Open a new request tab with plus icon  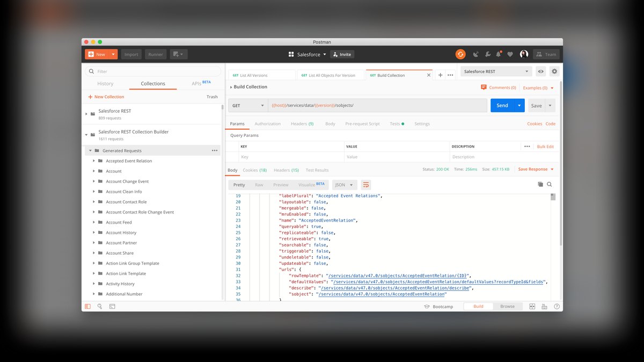441,75
